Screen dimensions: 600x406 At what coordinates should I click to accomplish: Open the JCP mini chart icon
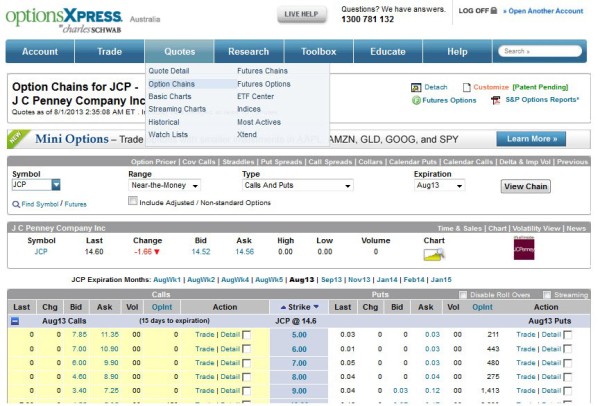point(434,254)
